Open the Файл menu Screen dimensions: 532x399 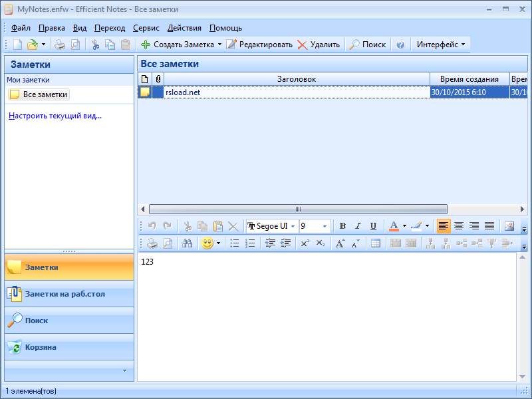tap(21, 28)
